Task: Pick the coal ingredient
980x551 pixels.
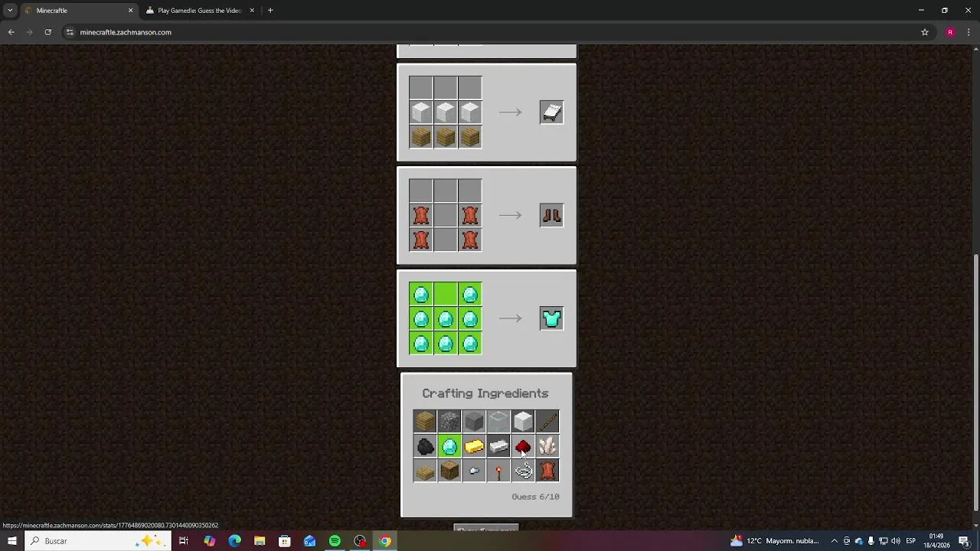Action: [x=425, y=445]
